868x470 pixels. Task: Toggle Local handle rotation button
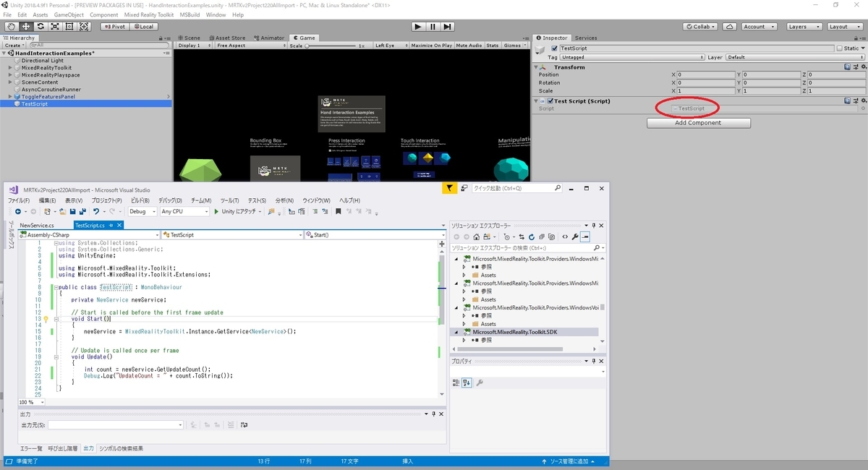143,27
